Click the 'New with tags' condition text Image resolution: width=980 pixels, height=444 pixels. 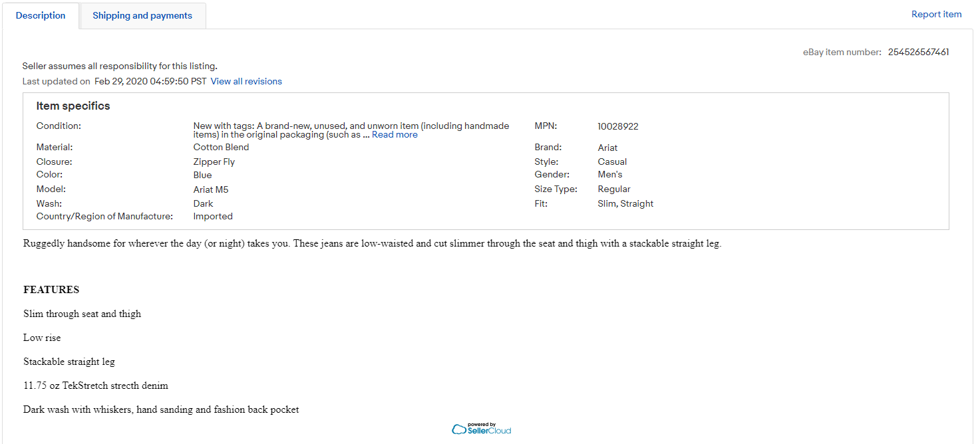351,130
